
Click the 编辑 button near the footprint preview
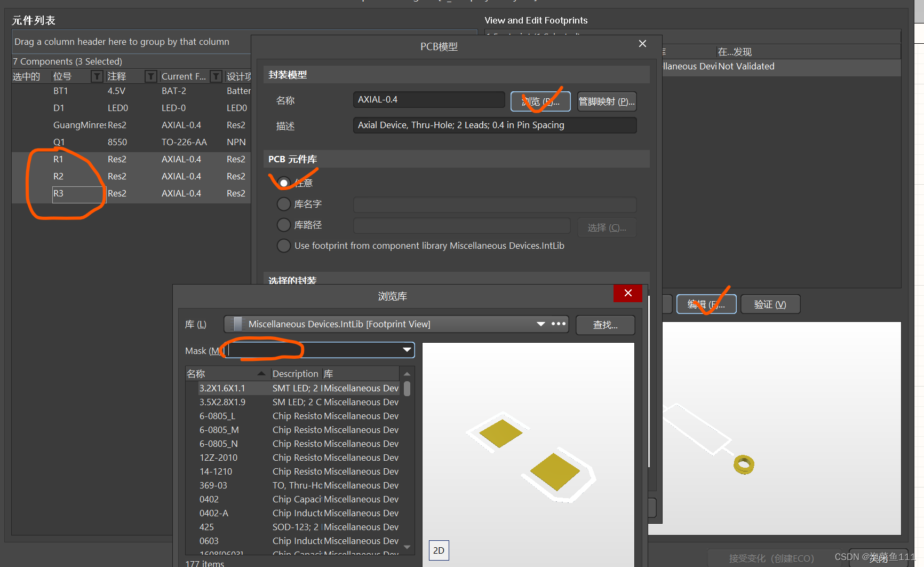pyautogui.click(x=706, y=304)
